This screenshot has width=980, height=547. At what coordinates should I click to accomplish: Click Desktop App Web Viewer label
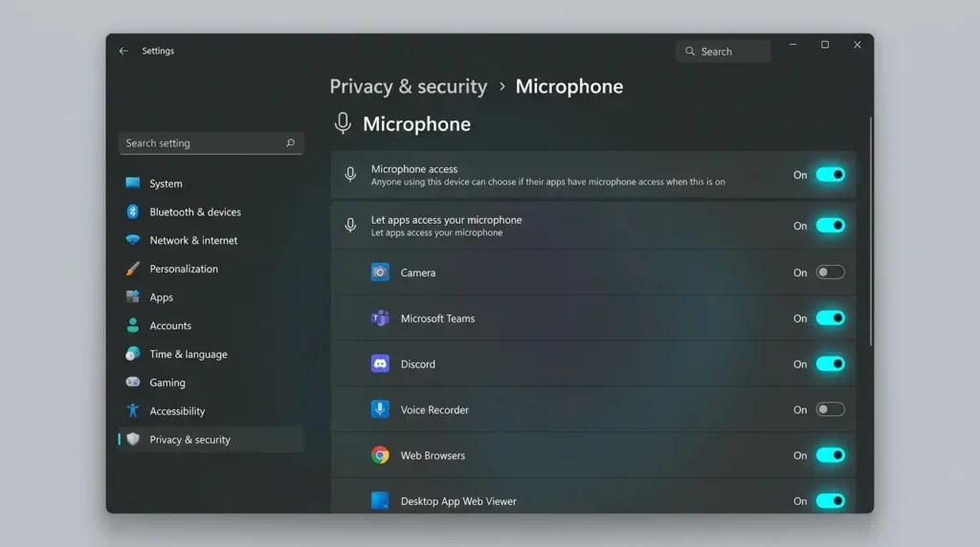click(458, 501)
